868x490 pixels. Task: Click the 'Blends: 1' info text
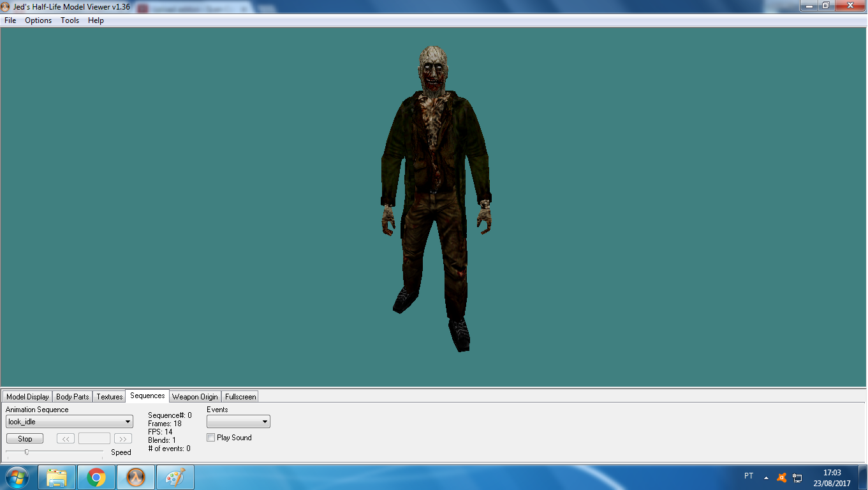[x=162, y=440]
